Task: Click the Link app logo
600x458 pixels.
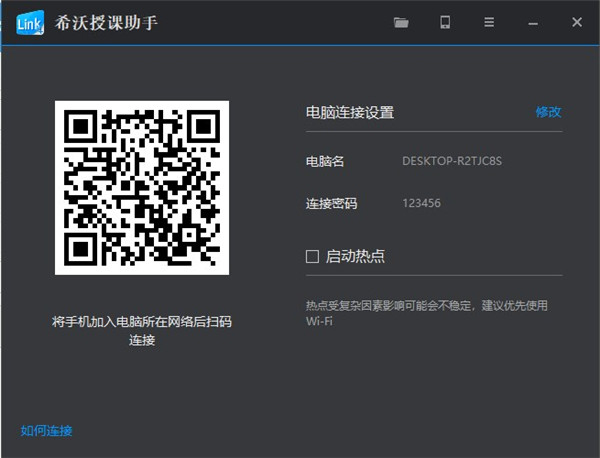Action: coord(30,23)
